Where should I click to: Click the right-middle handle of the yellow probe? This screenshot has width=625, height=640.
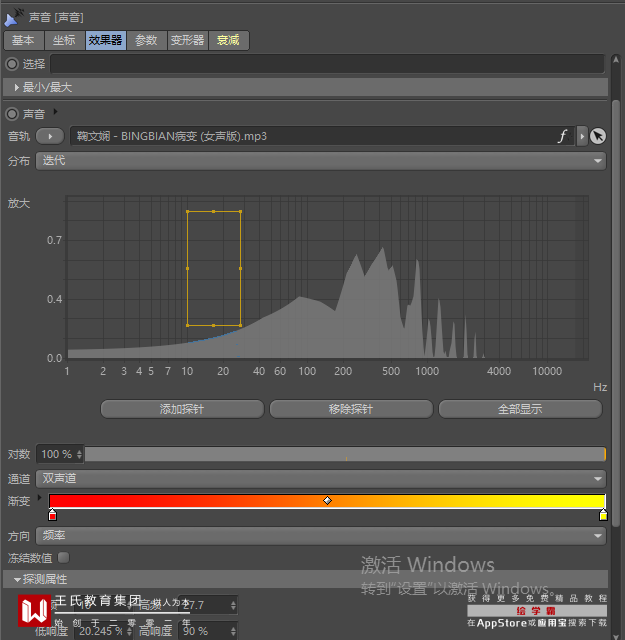tap(240, 269)
